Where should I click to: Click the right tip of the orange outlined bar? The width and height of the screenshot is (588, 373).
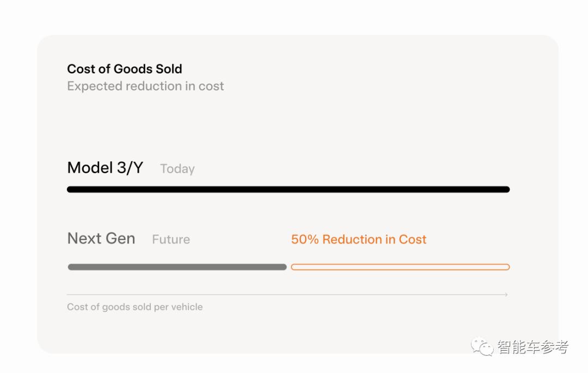coord(507,267)
